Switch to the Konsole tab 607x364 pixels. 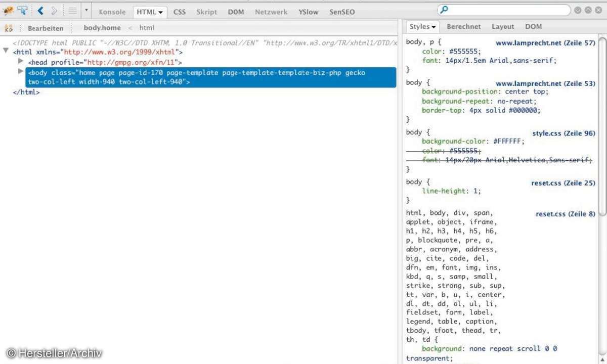(x=112, y=12)
